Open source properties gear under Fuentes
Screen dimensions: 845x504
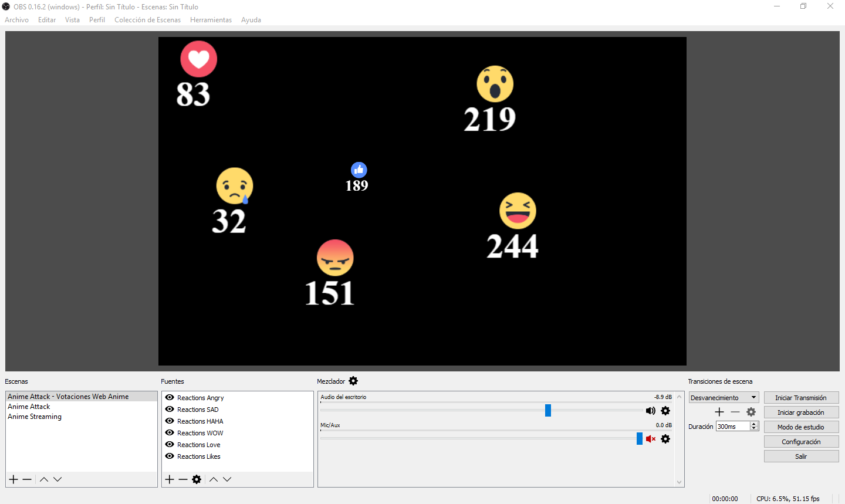point(197,479)
